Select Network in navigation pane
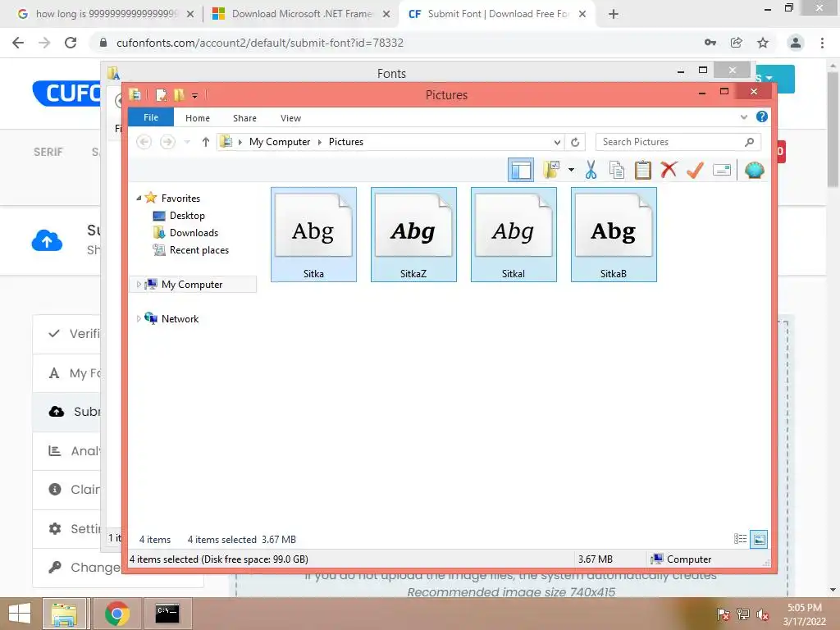The height and width of the screenshot is (630, 840). click(180, 319)
